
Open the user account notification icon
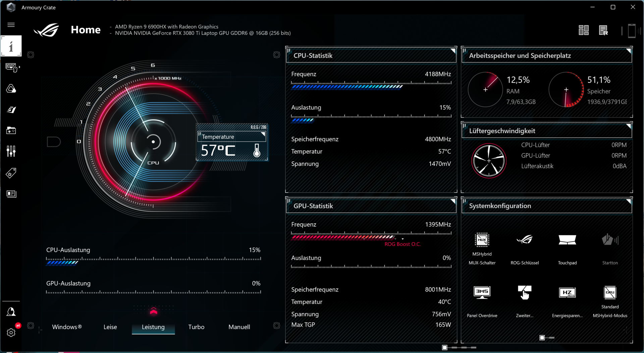(11, 312)
